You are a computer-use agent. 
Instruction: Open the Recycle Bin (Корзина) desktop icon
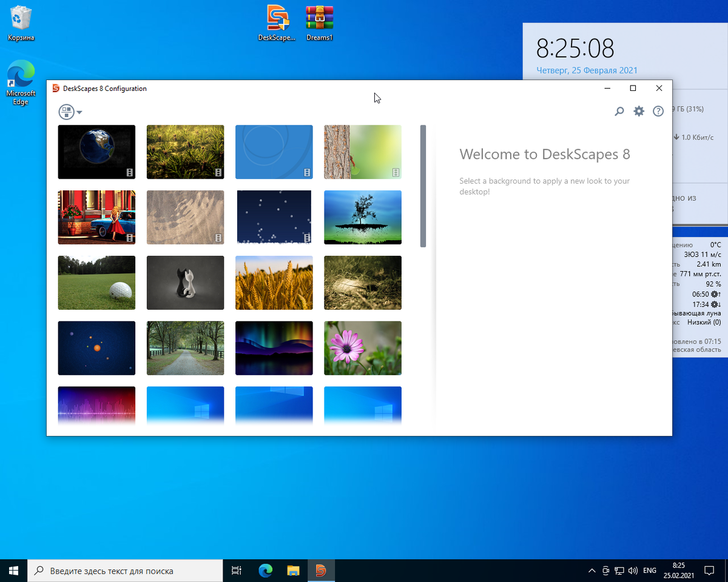point(21,24)
